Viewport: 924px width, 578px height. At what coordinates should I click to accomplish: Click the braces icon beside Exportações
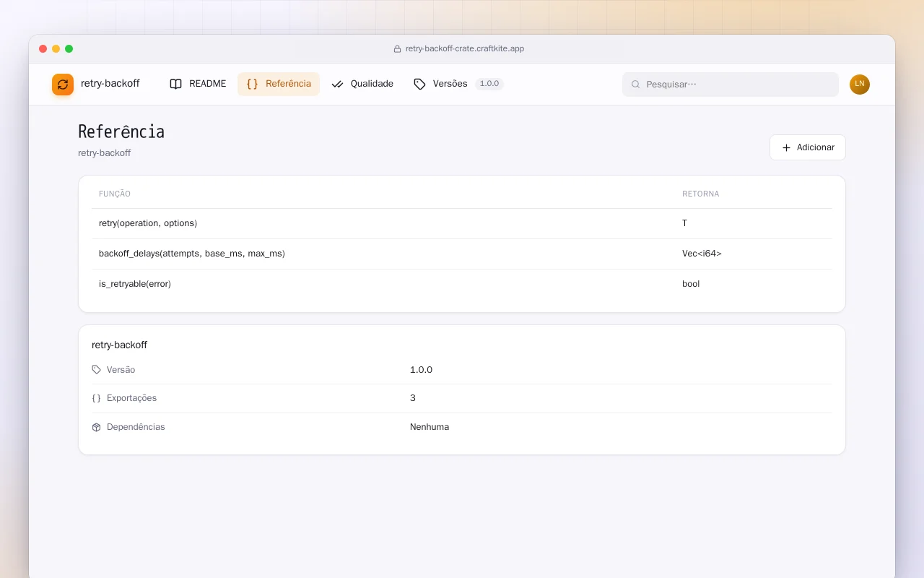[x=97, y=398]
